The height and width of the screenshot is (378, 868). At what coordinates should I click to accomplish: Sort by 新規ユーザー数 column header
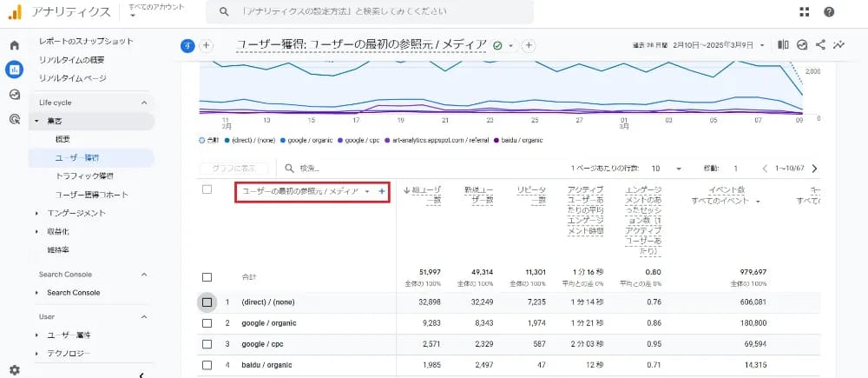(479, 196)
